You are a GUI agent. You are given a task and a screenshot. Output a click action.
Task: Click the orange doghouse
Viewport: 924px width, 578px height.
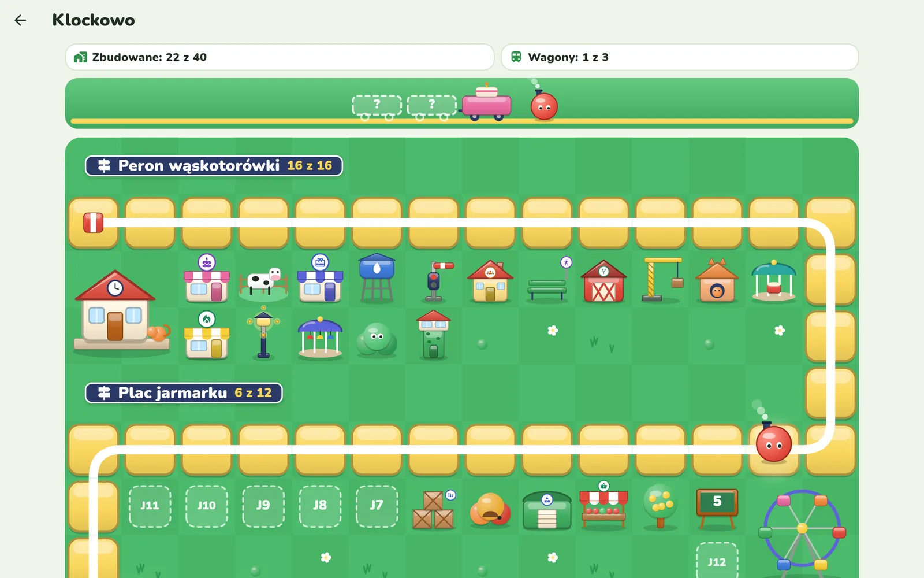point(717,281)
